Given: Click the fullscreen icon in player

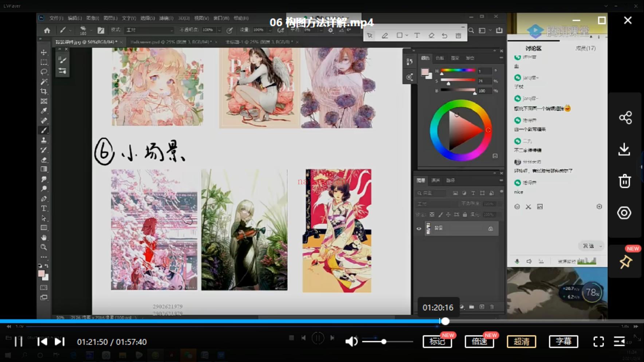Looking at the screenshot, I should 598,341.
